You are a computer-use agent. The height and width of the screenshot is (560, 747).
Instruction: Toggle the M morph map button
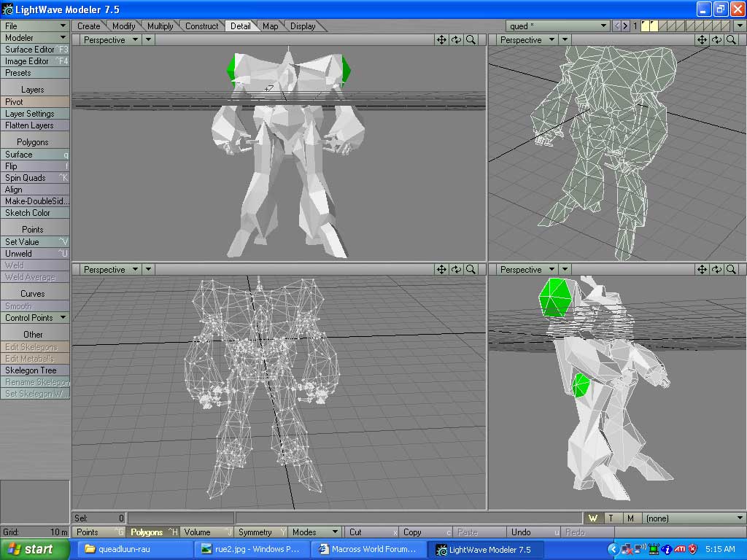pos(630,518)
